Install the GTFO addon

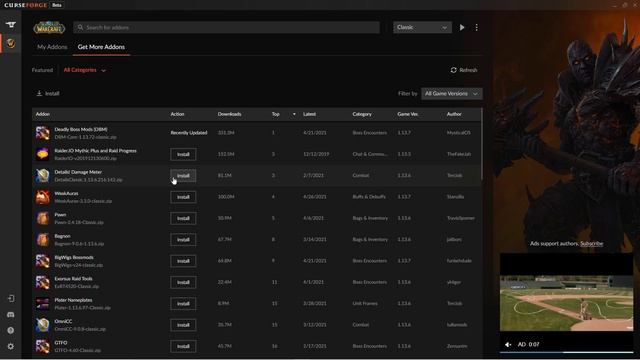click(183, 346)
